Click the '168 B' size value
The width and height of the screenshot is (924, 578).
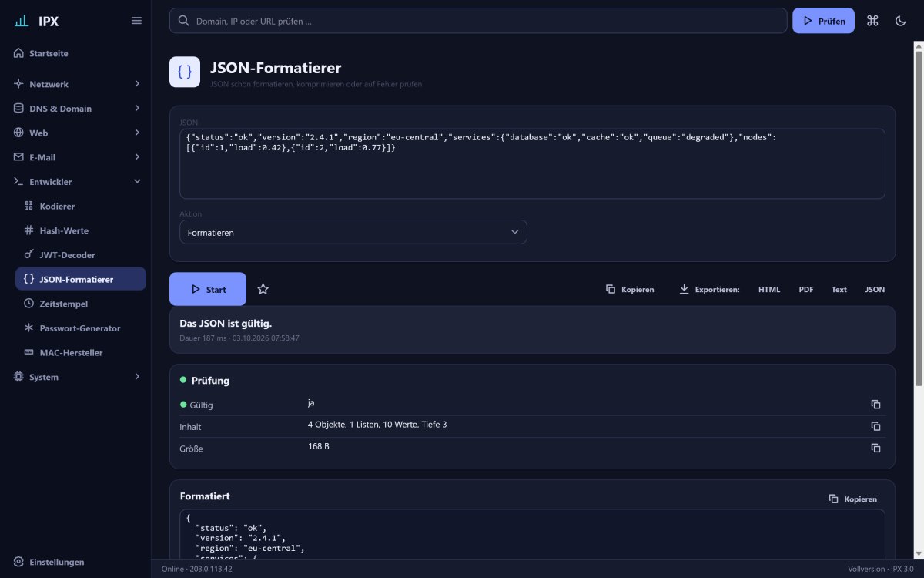[318, 446]
